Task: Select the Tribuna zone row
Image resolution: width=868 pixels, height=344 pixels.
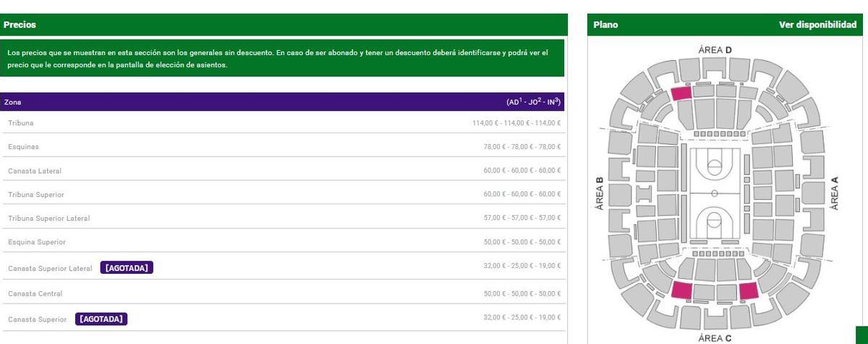Action: coord(21,123)
